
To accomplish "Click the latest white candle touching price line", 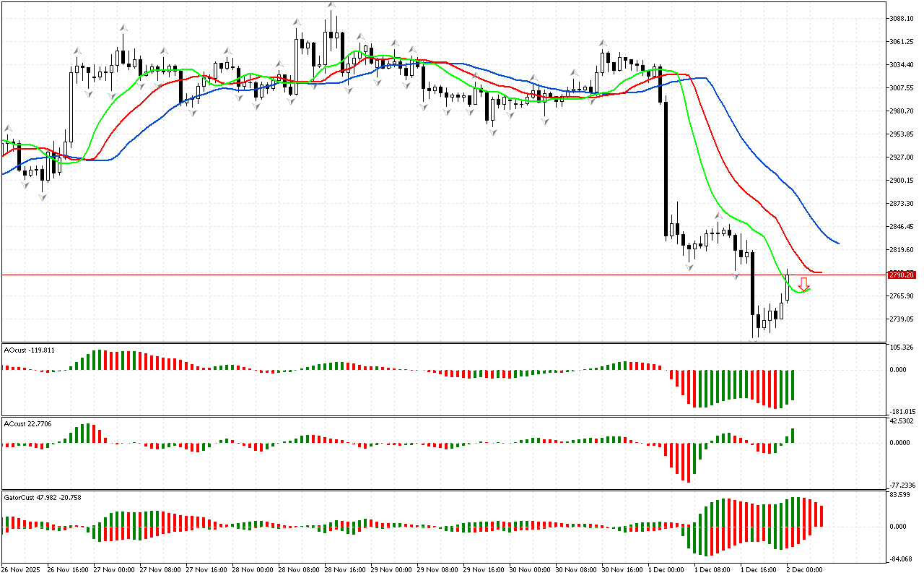I will [788, 288].
